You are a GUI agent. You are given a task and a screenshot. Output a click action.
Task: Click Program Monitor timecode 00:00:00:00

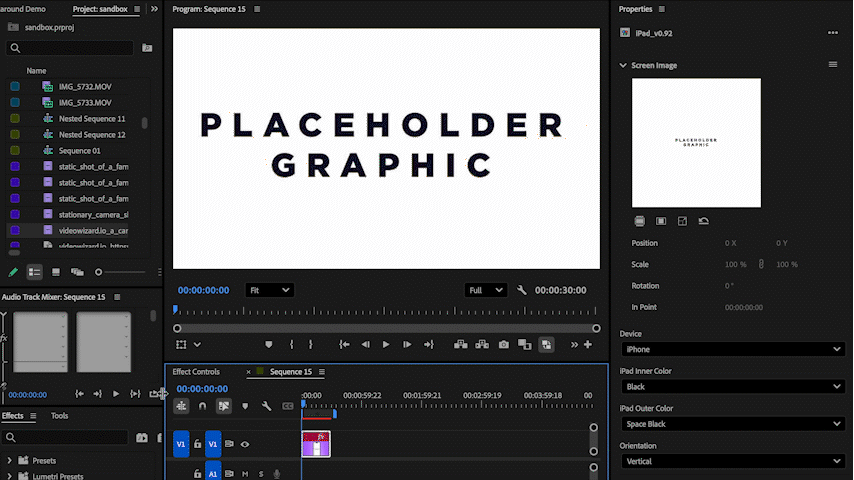(x=204, y=290)
